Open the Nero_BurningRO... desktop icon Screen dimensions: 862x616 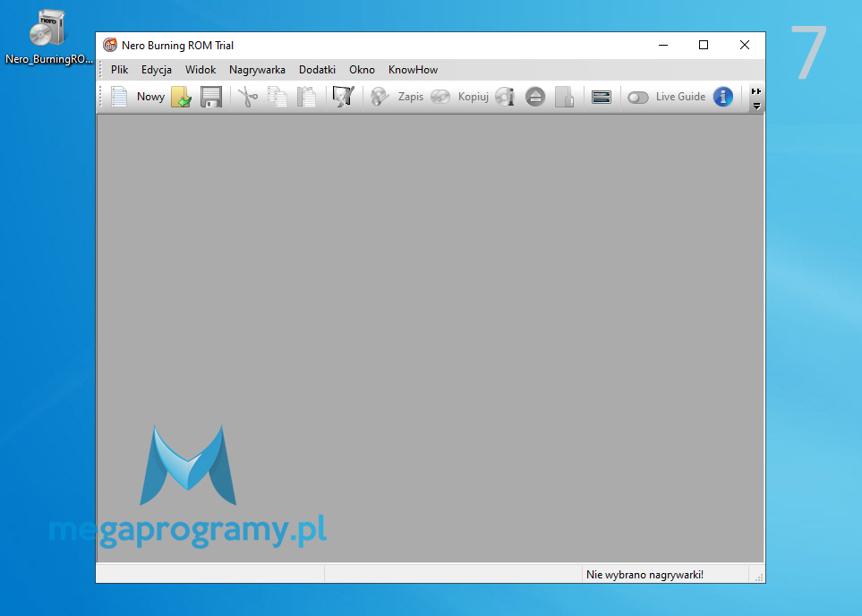pyautogui.click(x=48, y=38)
